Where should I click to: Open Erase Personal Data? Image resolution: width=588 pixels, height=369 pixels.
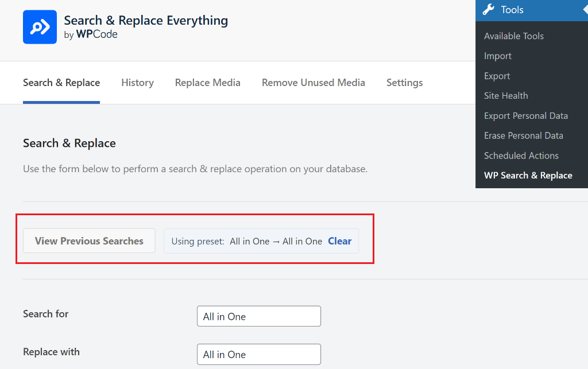coord(523,135)
